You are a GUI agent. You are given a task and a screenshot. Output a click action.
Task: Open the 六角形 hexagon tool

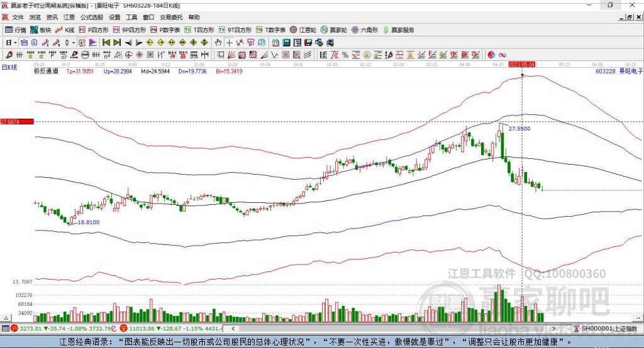[365, 30]
